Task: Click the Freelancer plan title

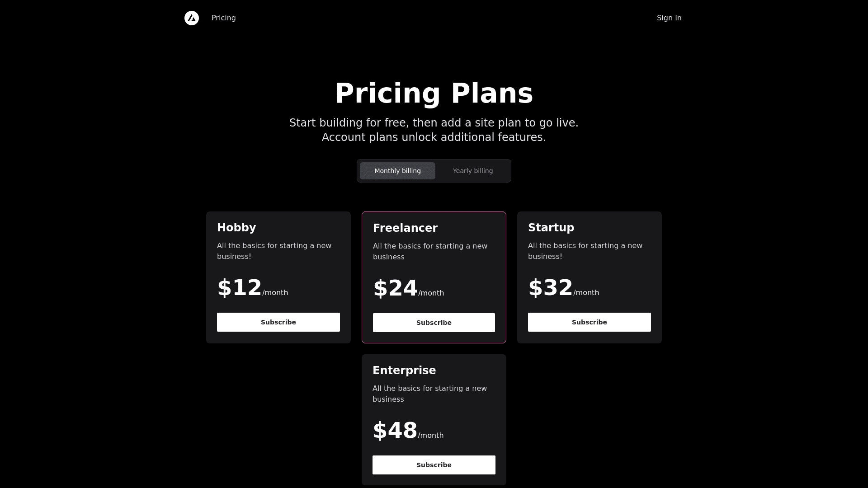Action: click(405, 228)
